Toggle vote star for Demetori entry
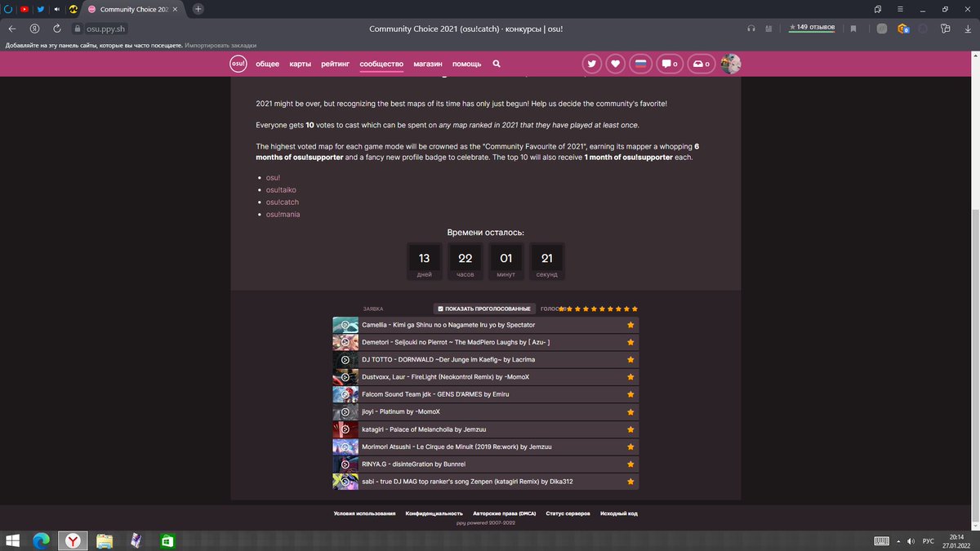Screen dimensions: 980x551 630,342
